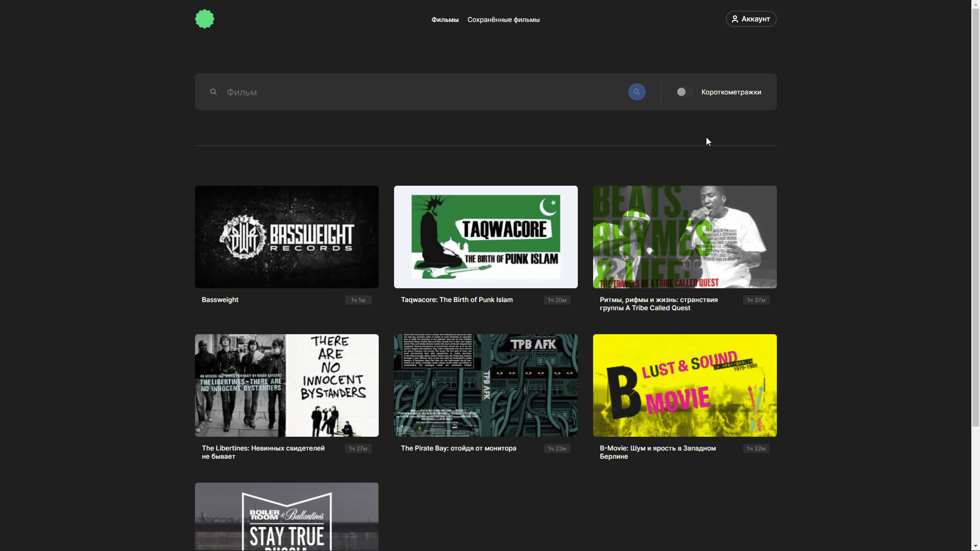Click the green site logo
The image size is (980, 551).
click(x=204, y=18)
